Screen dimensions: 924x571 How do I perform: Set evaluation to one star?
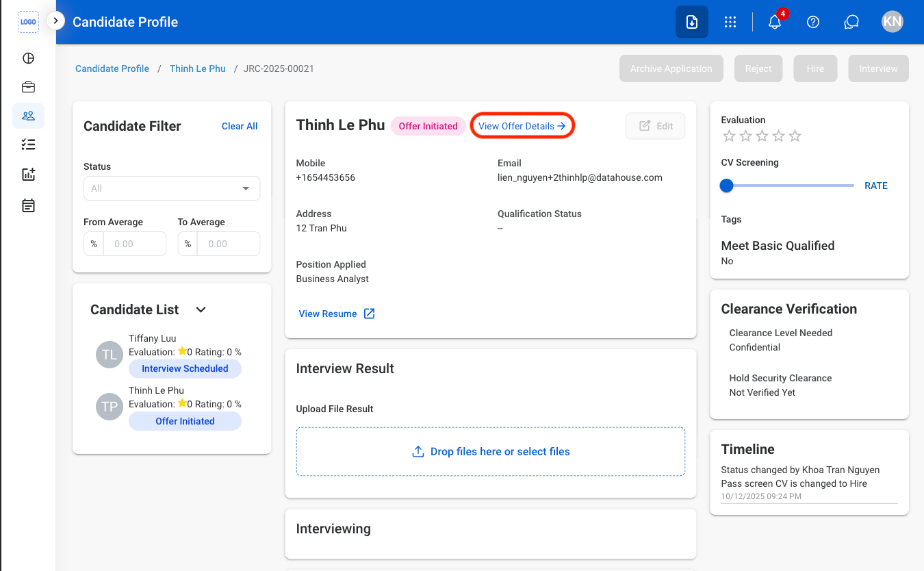(x=729, y=136)
